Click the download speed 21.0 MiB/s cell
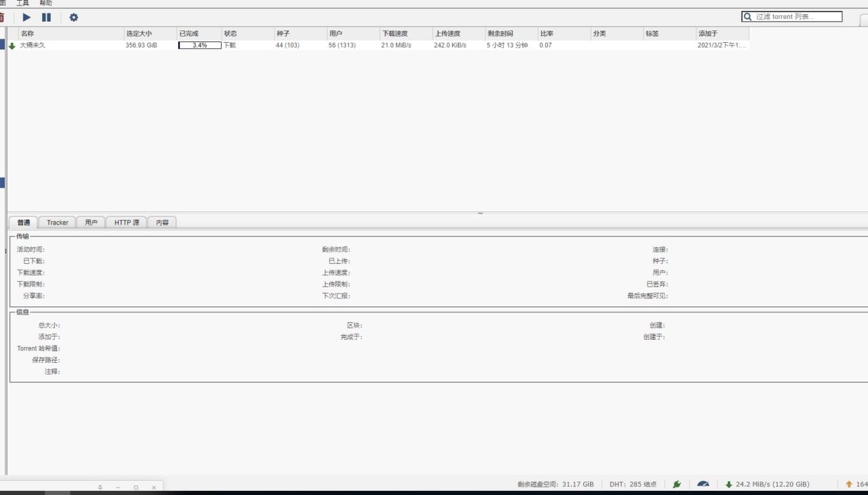868x495 pixels. (396, 45)
